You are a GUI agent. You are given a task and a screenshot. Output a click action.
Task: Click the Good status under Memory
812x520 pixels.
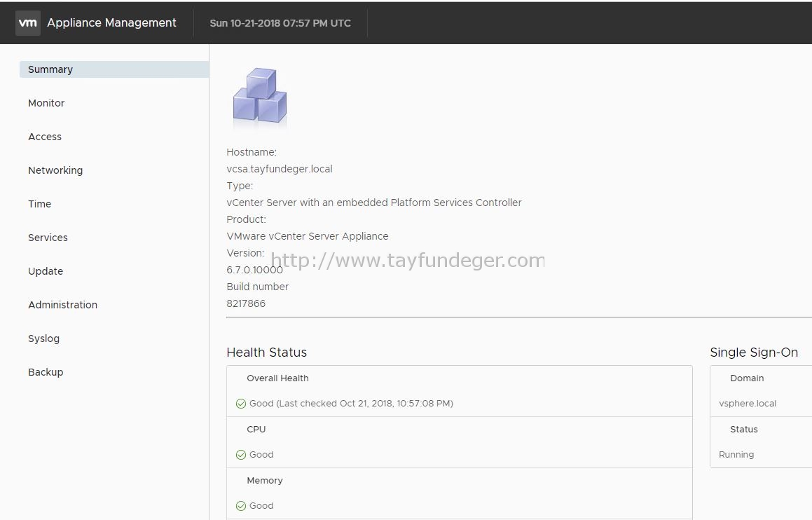coord(261,506)
